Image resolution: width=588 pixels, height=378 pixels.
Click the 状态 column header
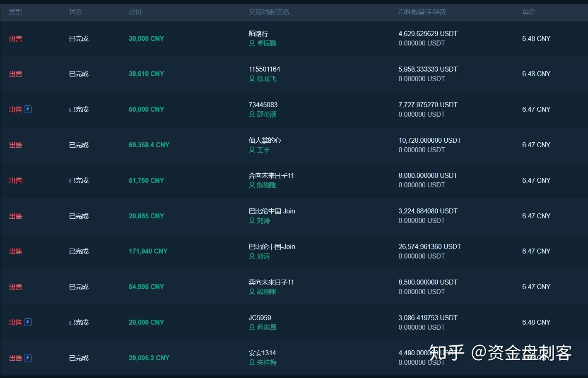(x=75, y=12)
